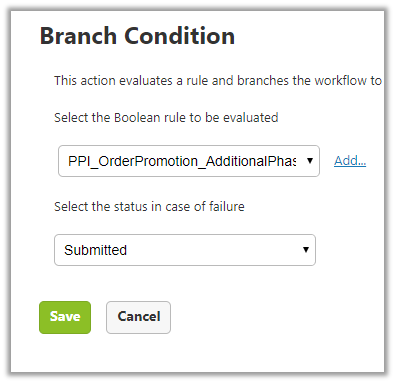Click the arrow on the Boolean rule combo box
The width and height of the screenshot is (395, 383).
[x=310, y=161]
